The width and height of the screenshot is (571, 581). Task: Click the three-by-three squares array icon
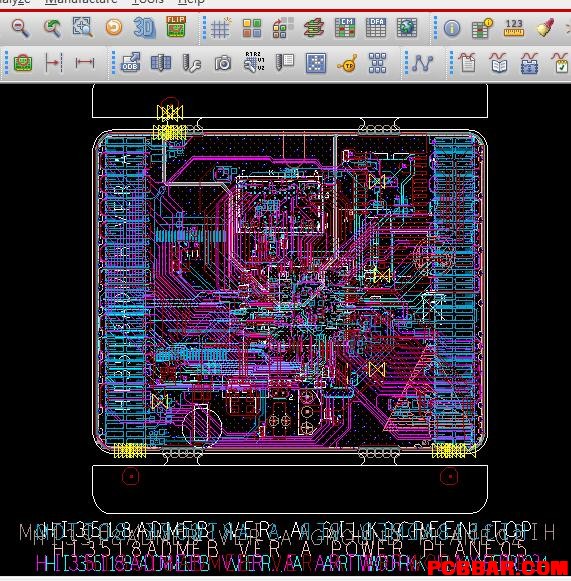pos(378,63)
